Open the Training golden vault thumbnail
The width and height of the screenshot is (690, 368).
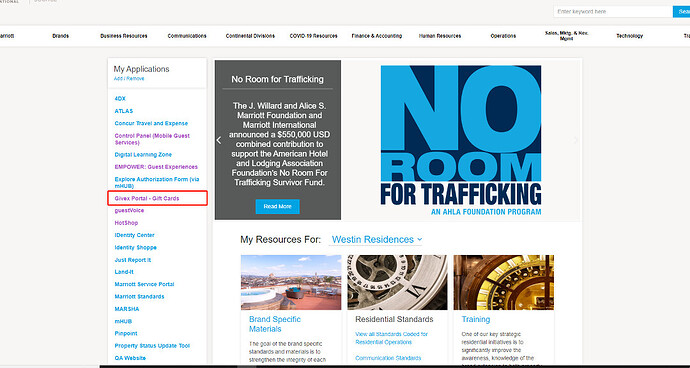click(x=504, y=282)
